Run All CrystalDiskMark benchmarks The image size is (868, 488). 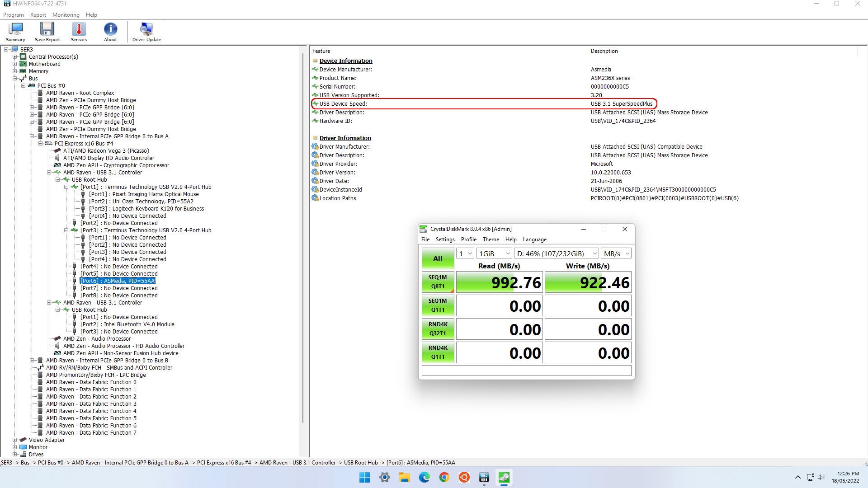point(438,258)
